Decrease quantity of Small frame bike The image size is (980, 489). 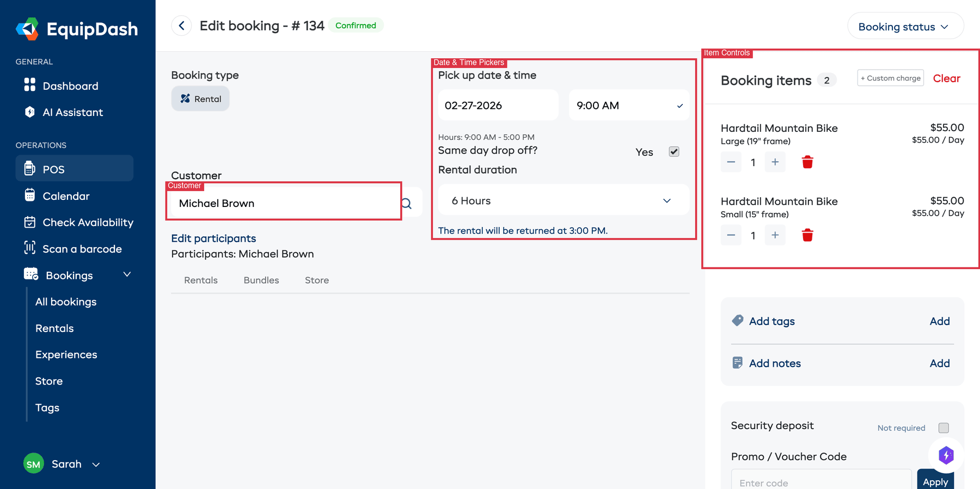click(x=731, y=235)
